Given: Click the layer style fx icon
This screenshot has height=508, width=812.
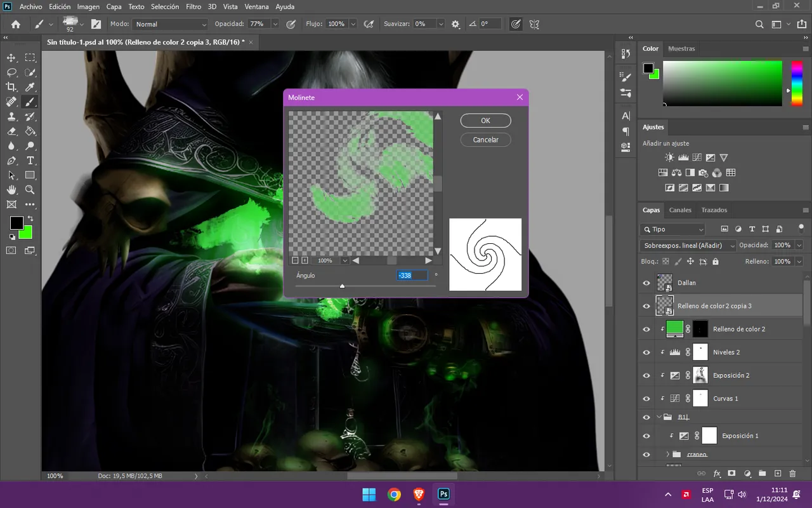Looking at the screenshot, I should 717,474.
